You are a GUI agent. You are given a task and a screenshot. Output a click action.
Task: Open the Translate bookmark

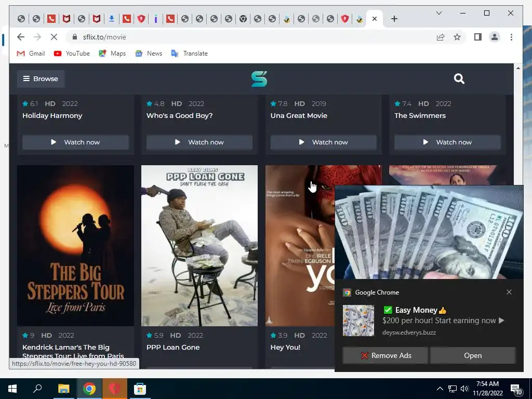pyautogui.click(x=189, y=54)
